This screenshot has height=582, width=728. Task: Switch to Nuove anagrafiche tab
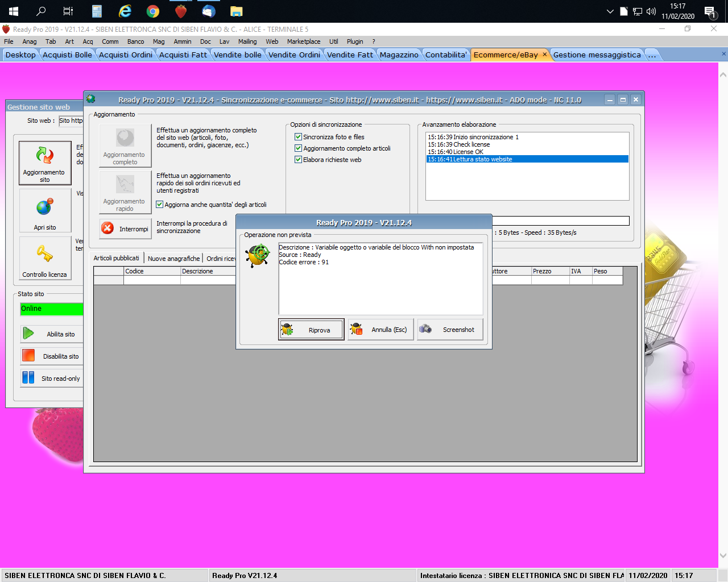173,259
